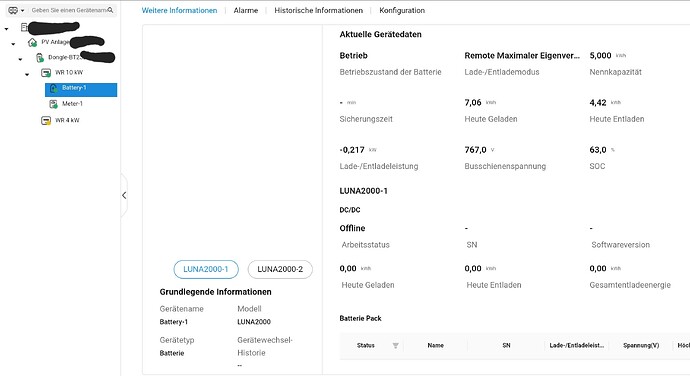Collapse the PV Anlage tree node

13,44
